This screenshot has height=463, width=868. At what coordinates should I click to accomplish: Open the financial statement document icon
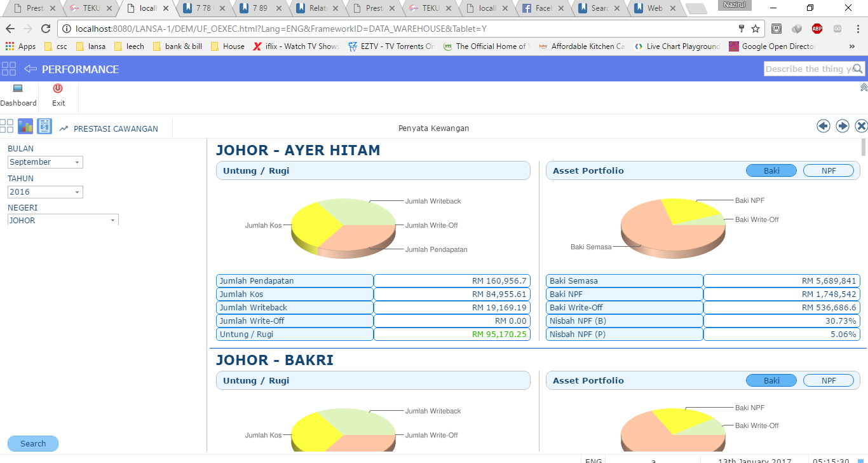(44, 126)
